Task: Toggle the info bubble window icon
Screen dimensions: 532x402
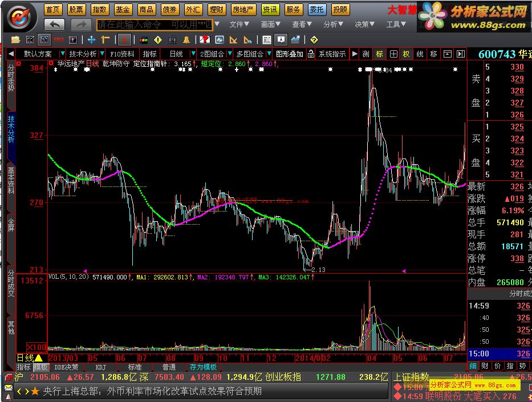Action: coord(281,40)
